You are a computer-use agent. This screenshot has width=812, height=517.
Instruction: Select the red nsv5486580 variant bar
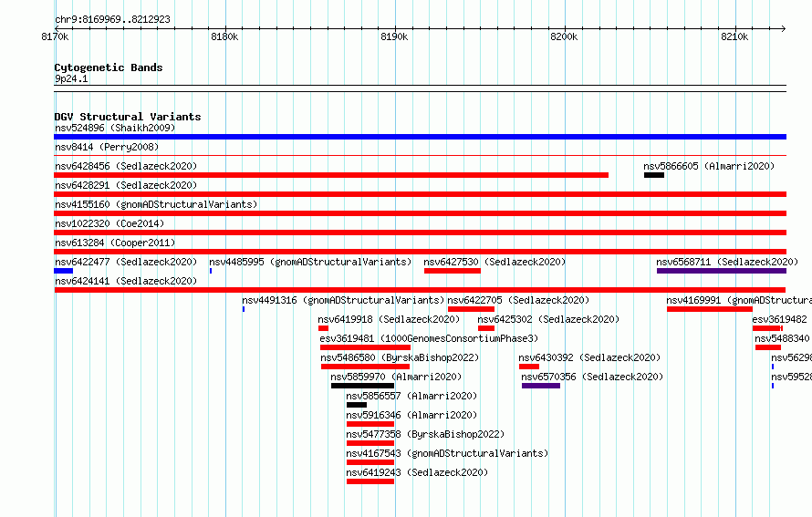click(x=366, y=367)
